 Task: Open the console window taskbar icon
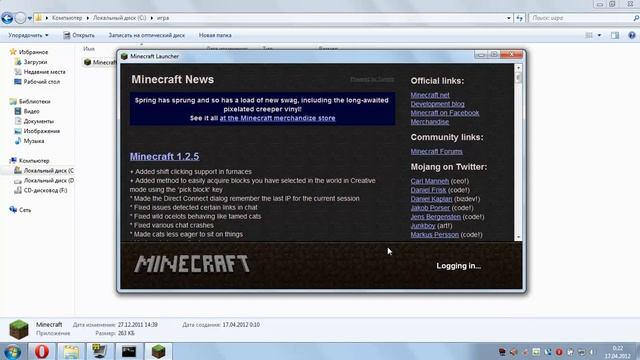(129, 351)
